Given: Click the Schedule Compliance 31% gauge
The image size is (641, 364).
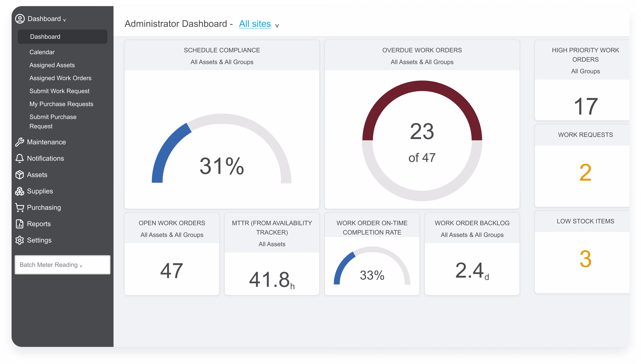Looking at the screenshot, I should pos(222,148).
